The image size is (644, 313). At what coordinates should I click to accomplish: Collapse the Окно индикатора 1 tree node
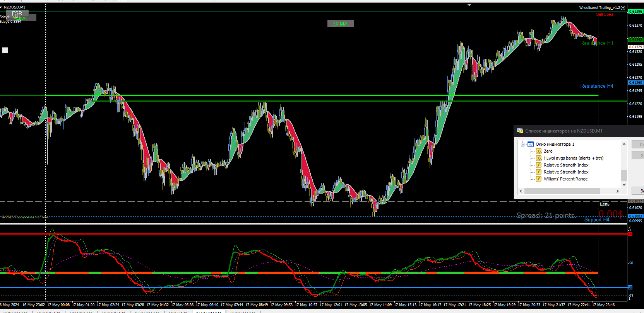click(522, 145)
